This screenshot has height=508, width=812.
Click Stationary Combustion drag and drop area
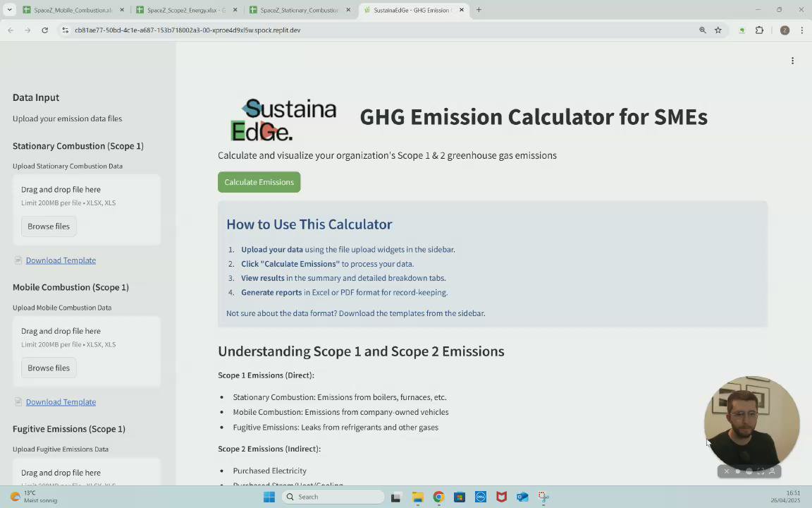click(87, 210)
